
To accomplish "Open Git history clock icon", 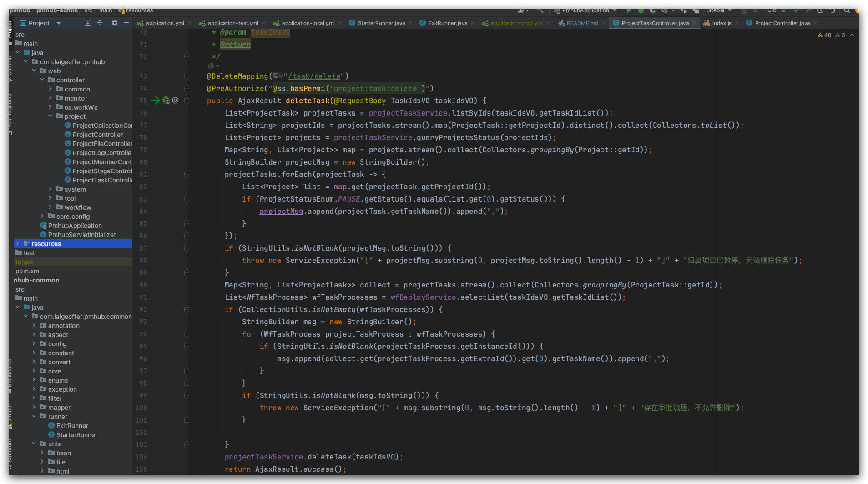I will (x=820, y=10).
